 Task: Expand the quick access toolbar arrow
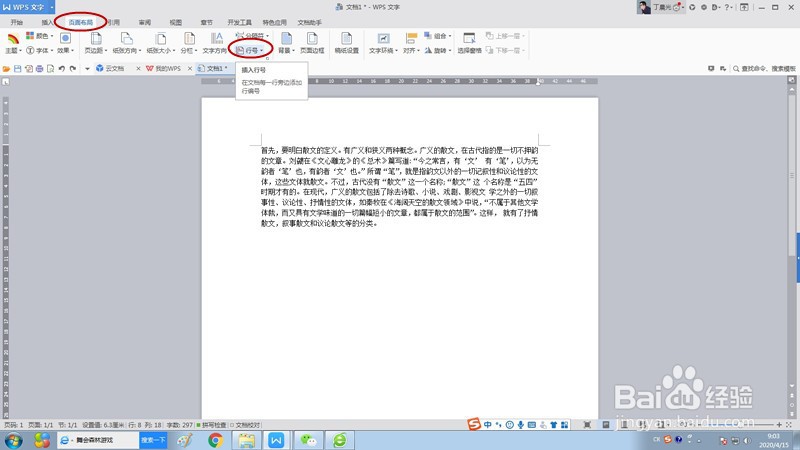[87, 68]
